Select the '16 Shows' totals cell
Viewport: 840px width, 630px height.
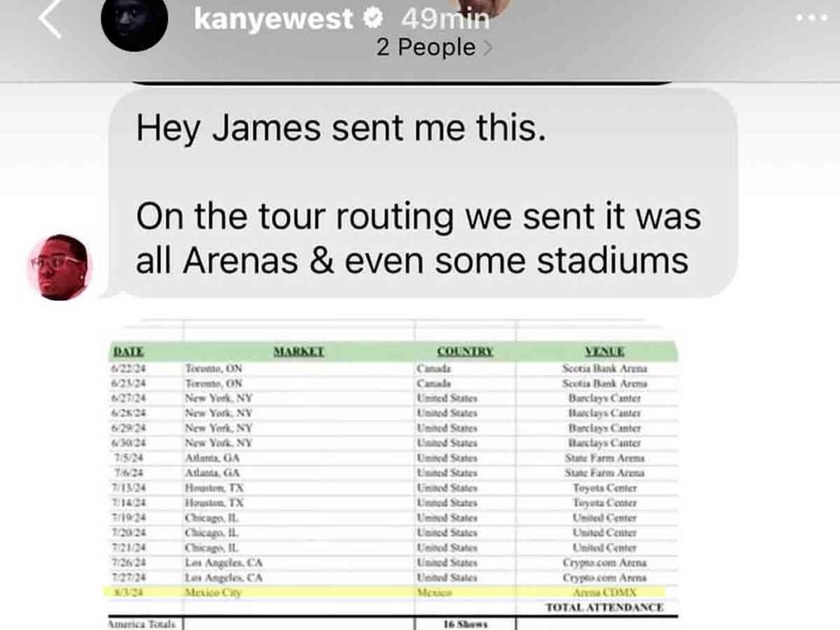467,623
